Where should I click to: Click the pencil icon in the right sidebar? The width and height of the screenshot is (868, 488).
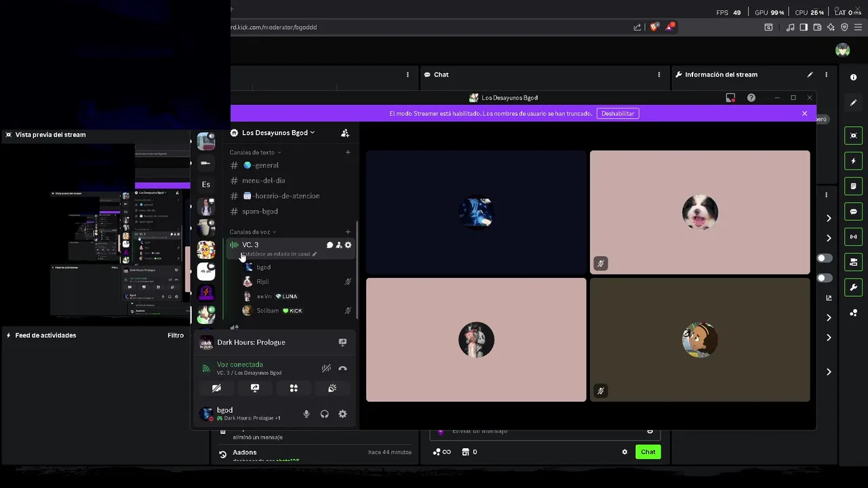854,102
